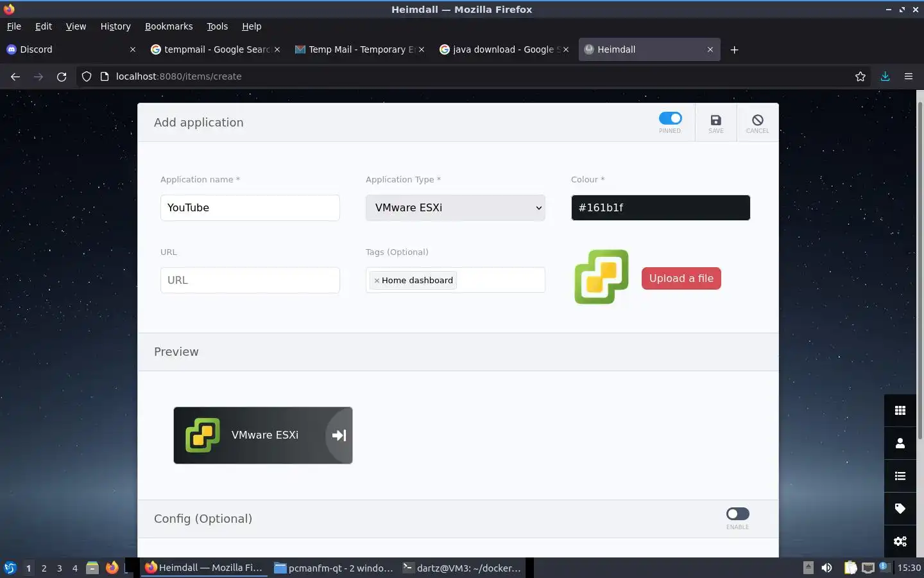Switch to pcmanfm-qt taskbar window
The height and width of the screenshot is (578, 924).
pyautogui.click(x=334, y=568)
